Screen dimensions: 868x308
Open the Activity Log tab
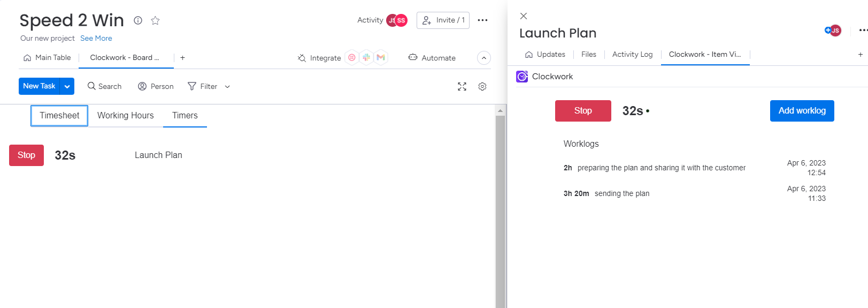[632, 55]
